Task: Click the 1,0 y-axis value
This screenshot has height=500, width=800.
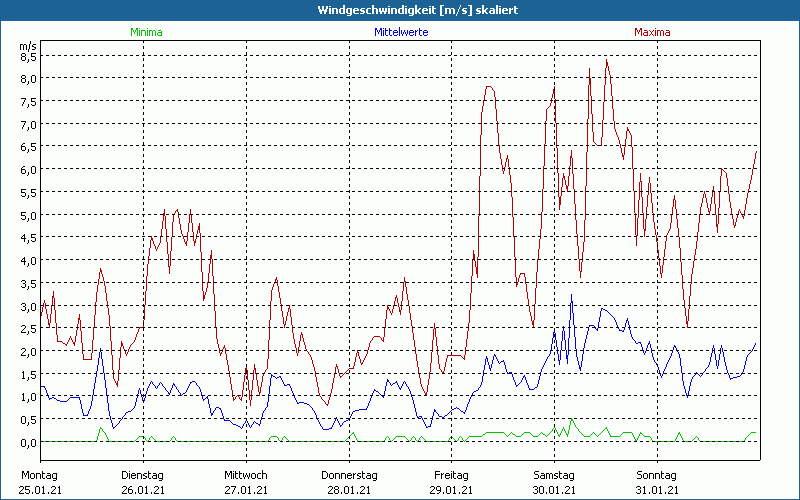Action: coord(29,397)
